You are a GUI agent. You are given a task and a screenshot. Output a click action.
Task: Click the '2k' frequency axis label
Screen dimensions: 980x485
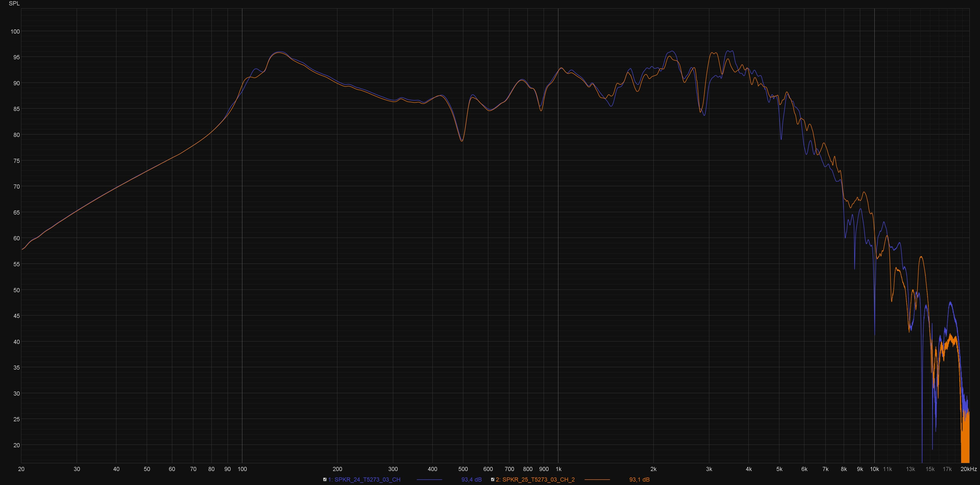(653, 469)
